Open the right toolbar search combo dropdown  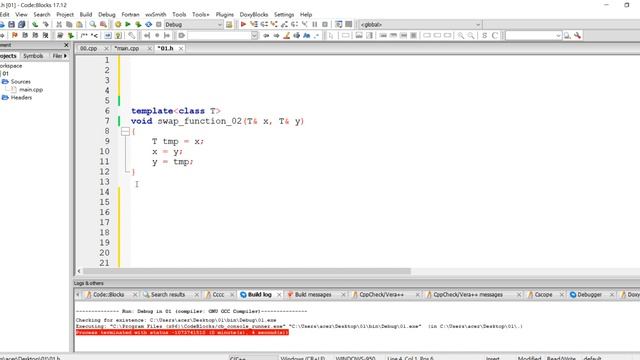point(558,36)
